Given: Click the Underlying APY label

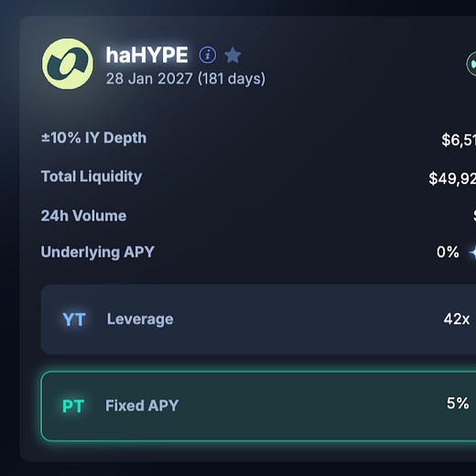Looking at the screenshot, I should (x=98, y=252).
